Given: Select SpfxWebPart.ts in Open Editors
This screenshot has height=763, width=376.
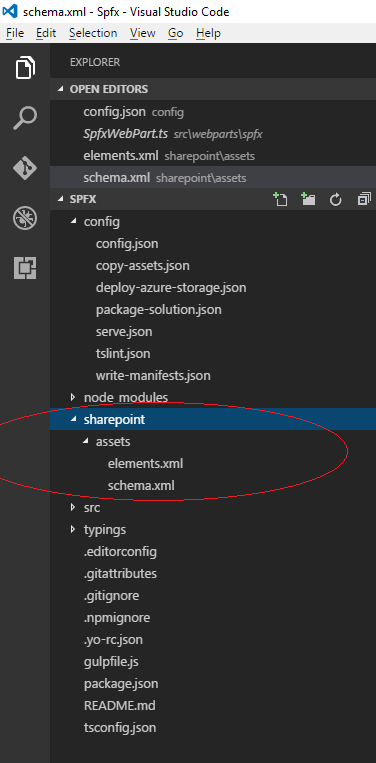Looking at the screenshot, I should click(x=213, y=134).
